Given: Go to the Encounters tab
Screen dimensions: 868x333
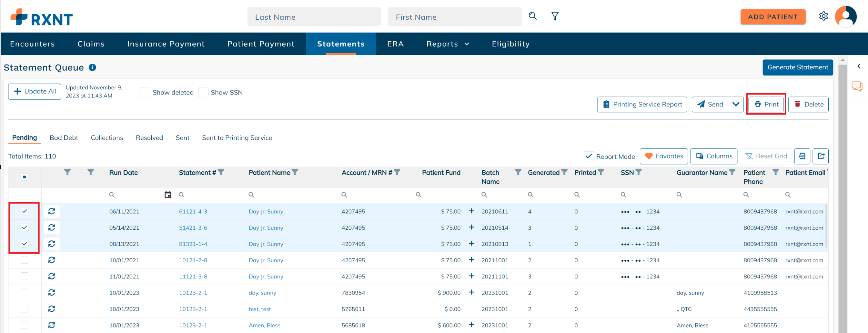Looking at the screenshot, I should click(x=32, y=44).
